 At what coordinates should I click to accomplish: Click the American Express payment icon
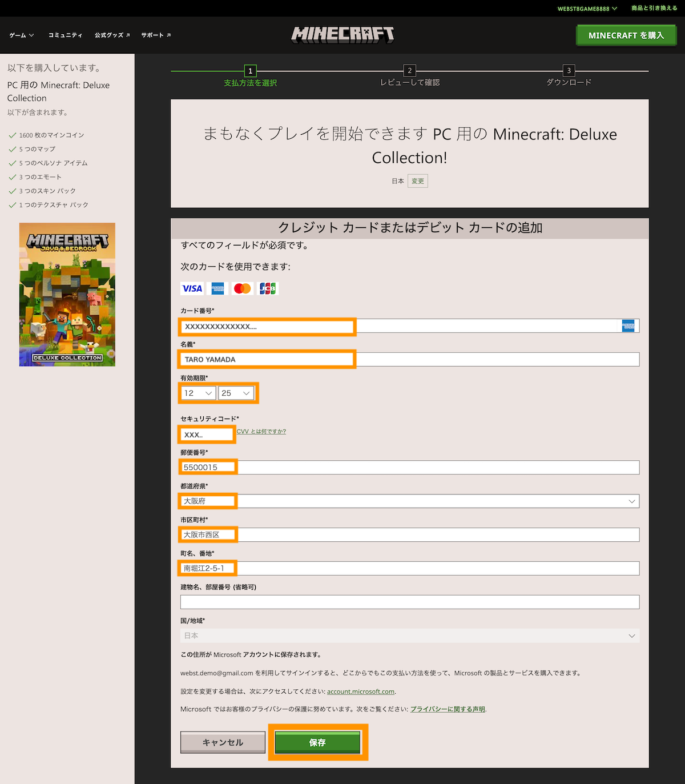tap(217, 288)
